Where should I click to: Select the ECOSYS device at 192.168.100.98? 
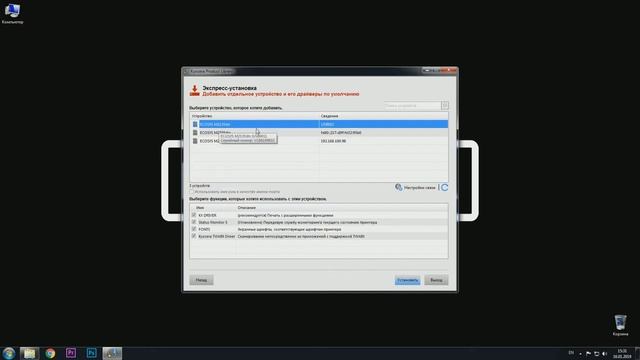319,141
